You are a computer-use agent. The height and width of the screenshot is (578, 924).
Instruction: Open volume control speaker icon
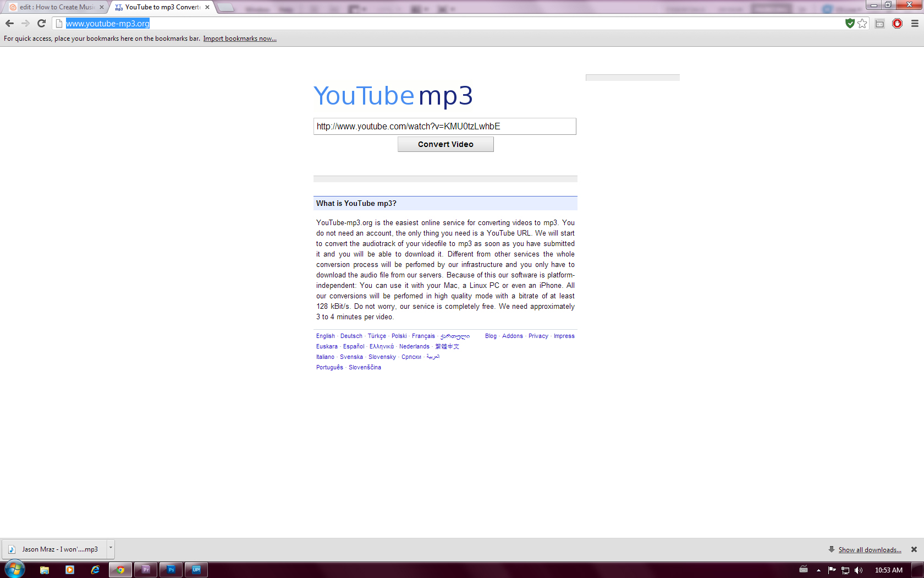click(x=859, y=570)
